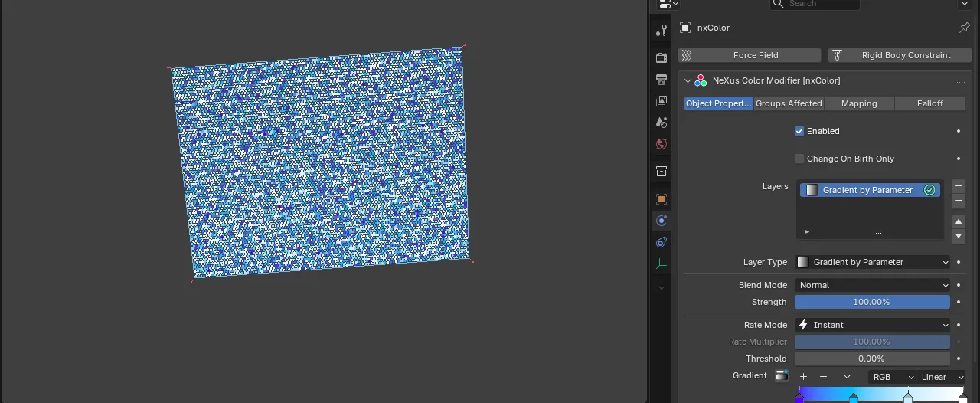The width and height of the screenshot is (980, 403).
Task: Select the purple gradient color stop
Action: tap(799, 398)
